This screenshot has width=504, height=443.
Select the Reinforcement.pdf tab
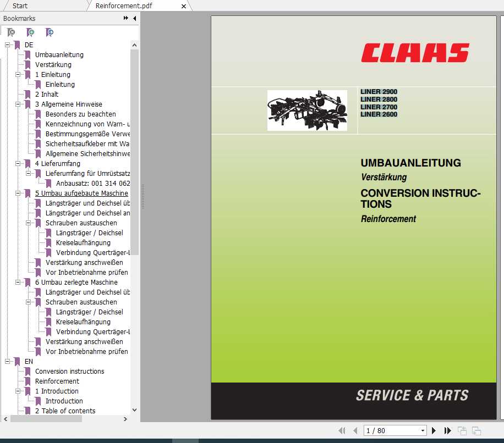point(124,6)
